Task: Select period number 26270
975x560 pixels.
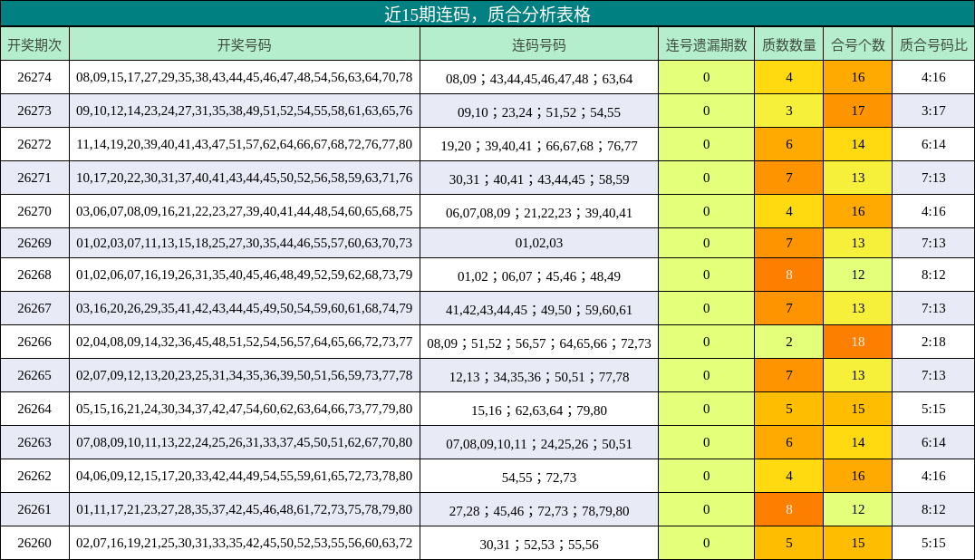Action: coord(34,211)
